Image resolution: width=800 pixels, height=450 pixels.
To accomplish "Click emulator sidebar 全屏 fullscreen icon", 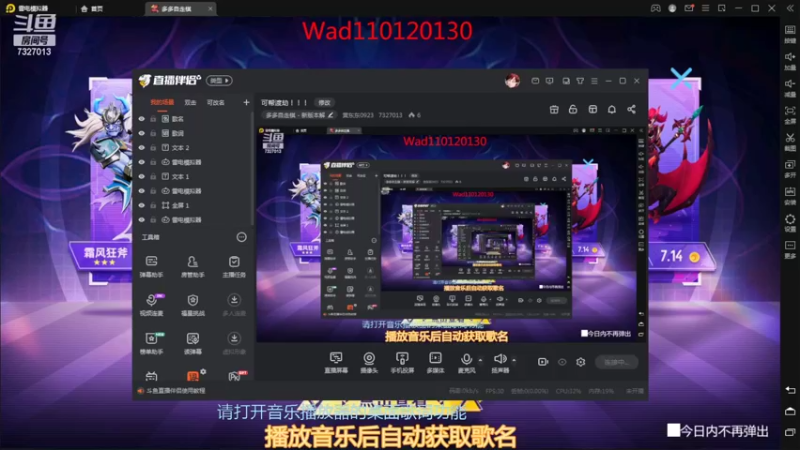I will click(790, 113).
